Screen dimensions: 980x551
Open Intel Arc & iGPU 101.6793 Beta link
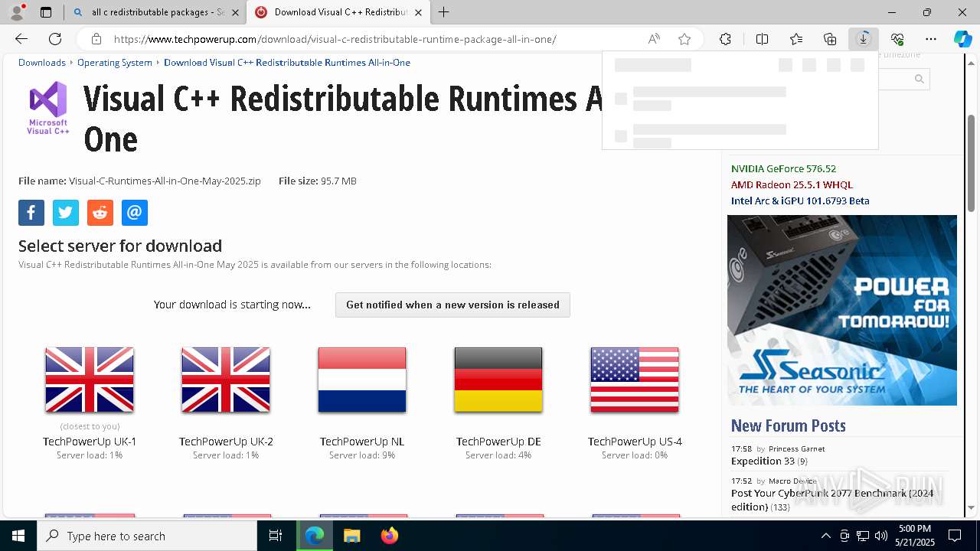[x=800, y=201]
